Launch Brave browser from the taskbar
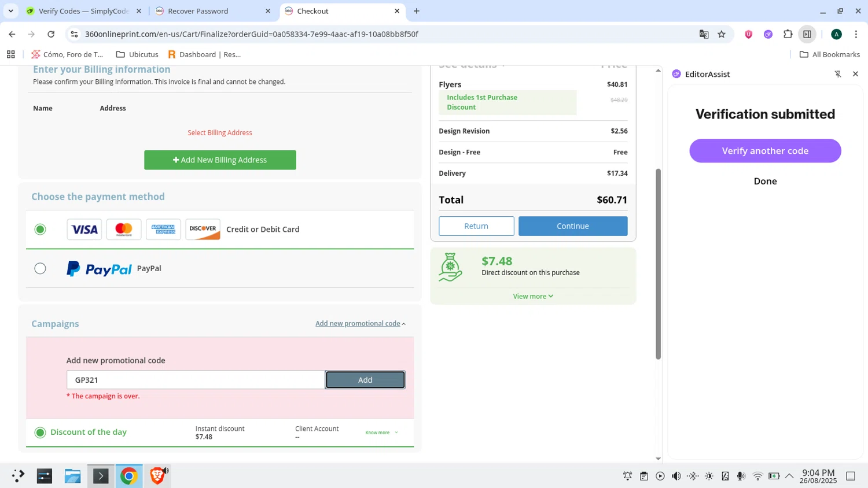 157,476
